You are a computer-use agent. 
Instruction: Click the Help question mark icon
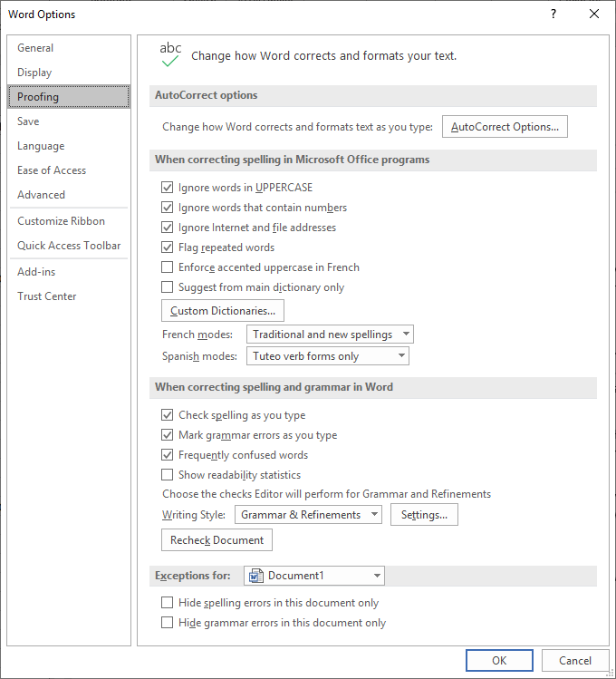[553, 14]
